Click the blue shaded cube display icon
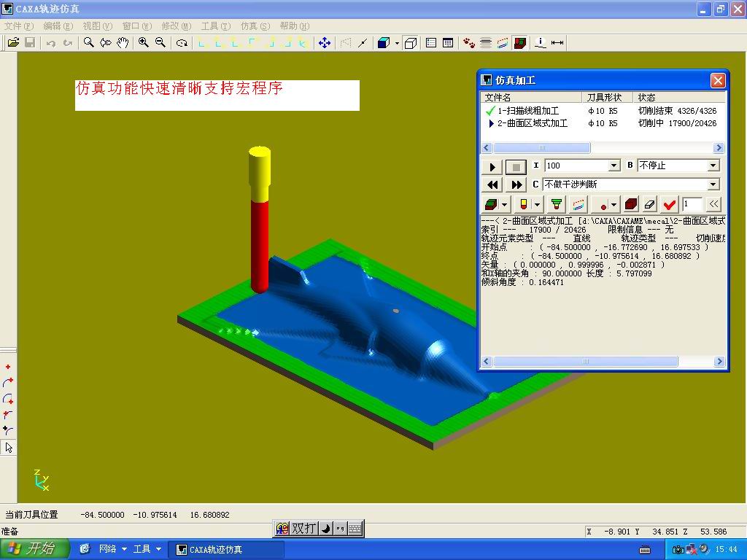 point(384,43)
